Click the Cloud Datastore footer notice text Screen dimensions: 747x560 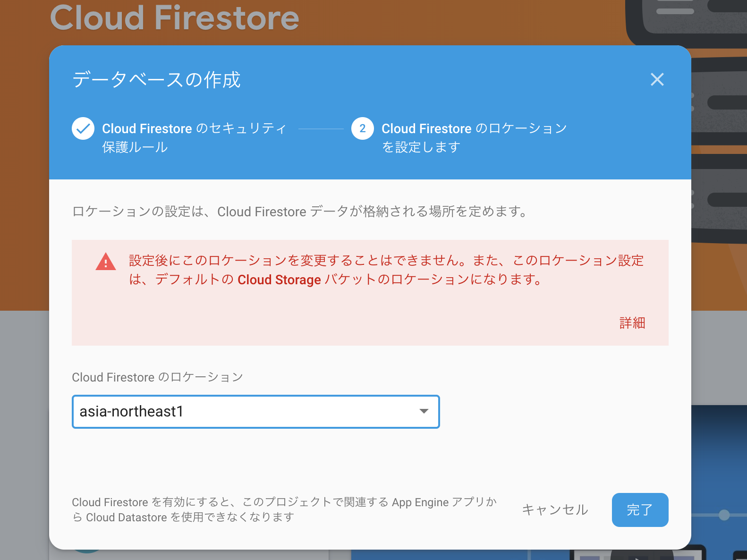[x=284, y=509]
